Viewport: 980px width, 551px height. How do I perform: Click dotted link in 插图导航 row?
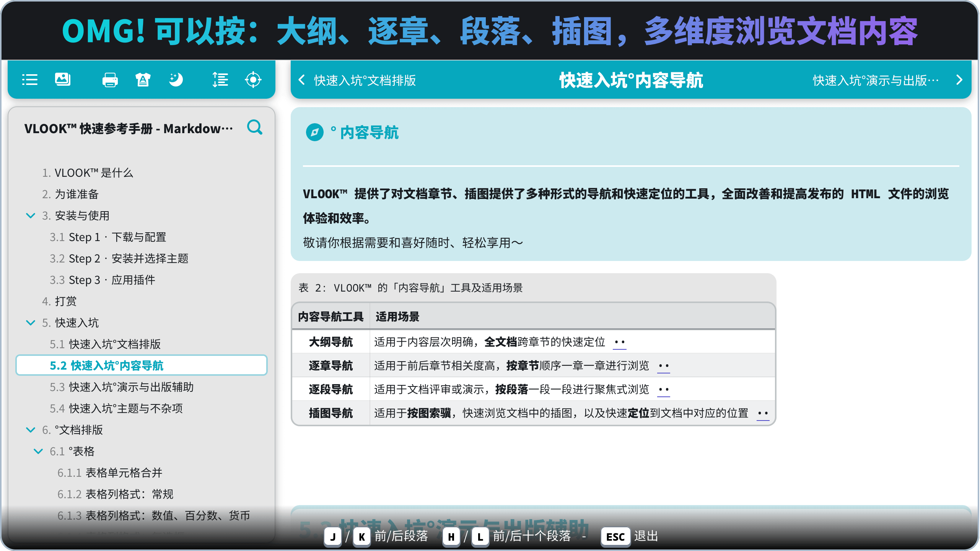pyautogui.click(x=763, y=413)
